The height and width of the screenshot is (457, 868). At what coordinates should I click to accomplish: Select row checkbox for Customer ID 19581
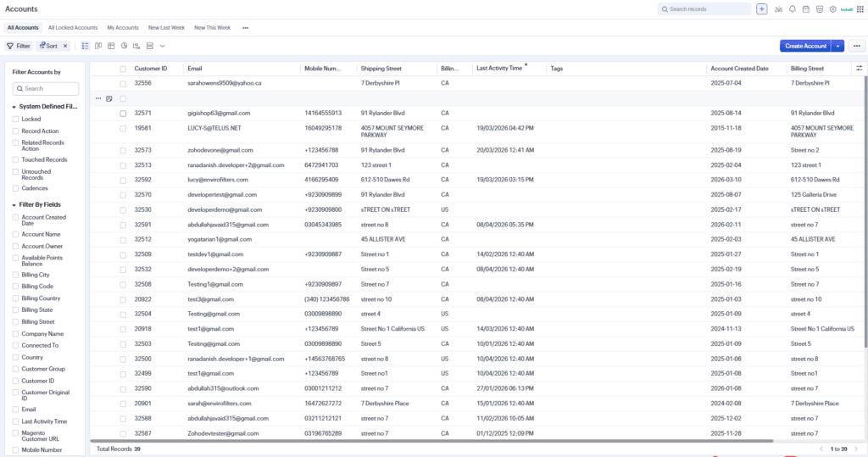pyautogui.click(x=123, y=128)
